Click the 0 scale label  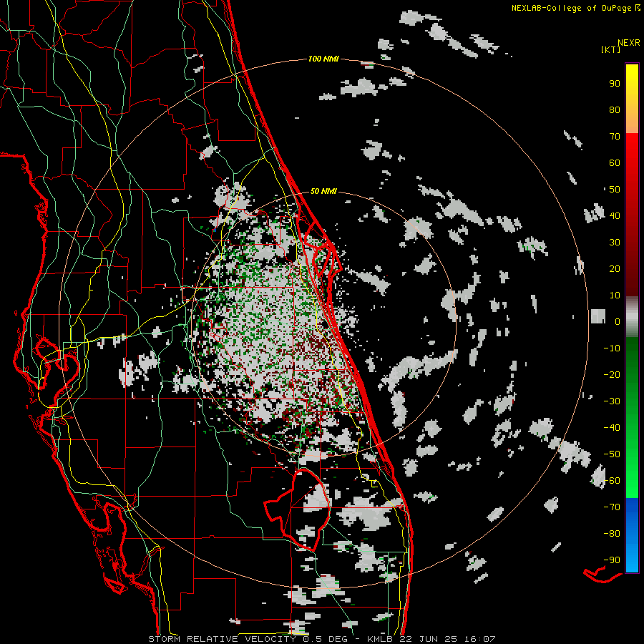[618, 322]
